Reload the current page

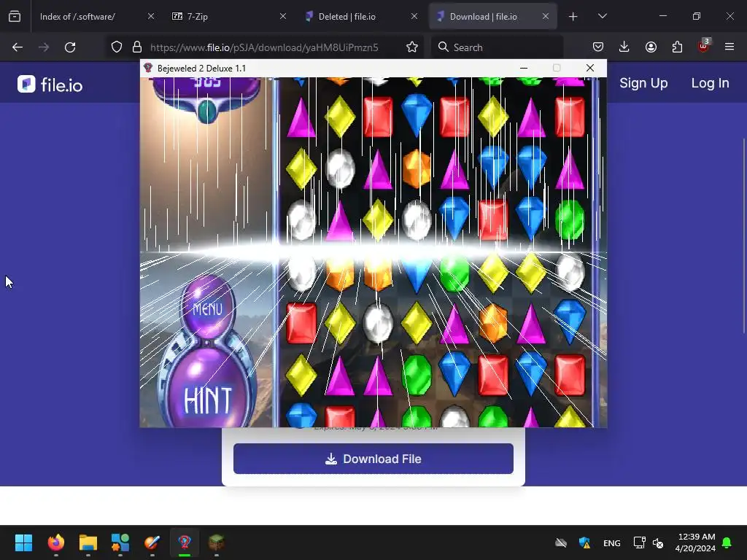[70, 47]
